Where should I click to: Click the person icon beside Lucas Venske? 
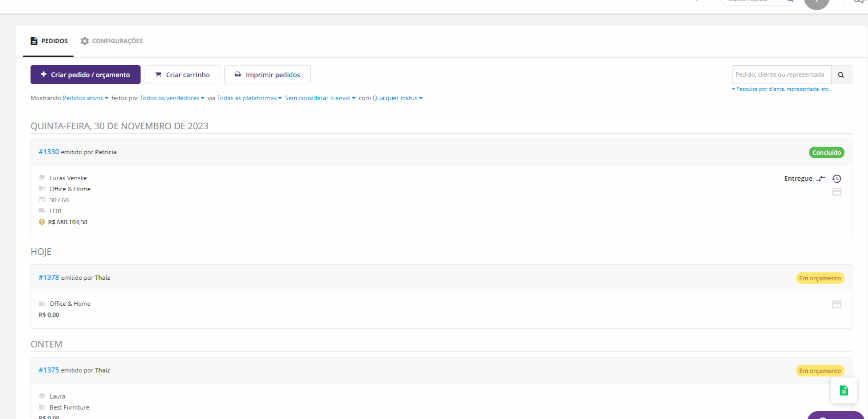[x=42, y=178]
